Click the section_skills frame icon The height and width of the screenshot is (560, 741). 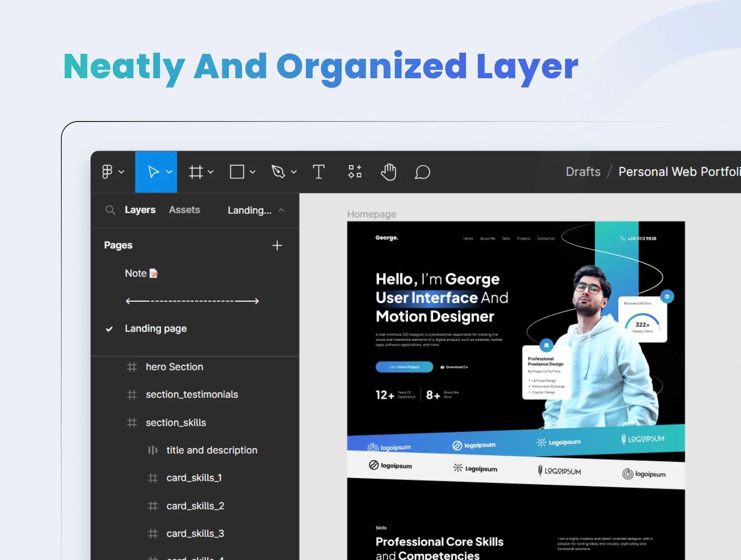[x=132, y=422]
